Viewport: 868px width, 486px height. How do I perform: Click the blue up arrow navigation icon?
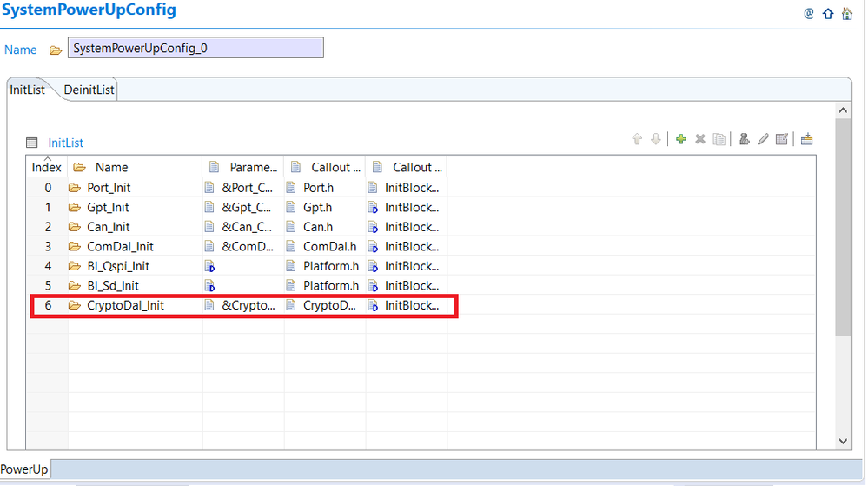pyautogui.click(x=828, y=13)
